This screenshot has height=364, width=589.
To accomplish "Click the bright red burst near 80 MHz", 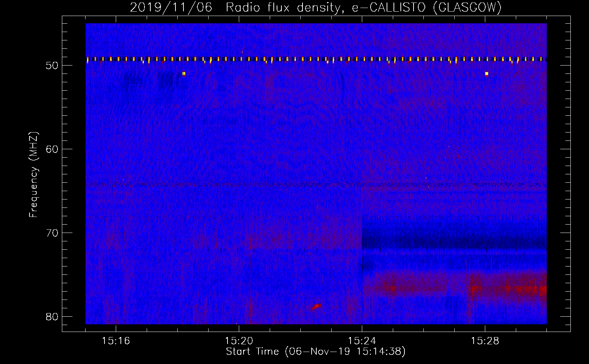I will [x=316, y=306].
